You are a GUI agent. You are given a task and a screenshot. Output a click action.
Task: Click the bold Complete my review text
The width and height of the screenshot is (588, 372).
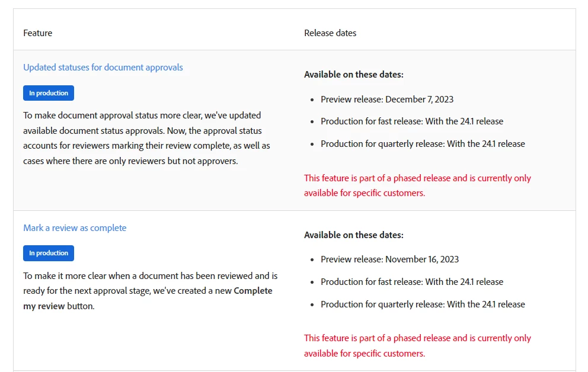point(148,299)
